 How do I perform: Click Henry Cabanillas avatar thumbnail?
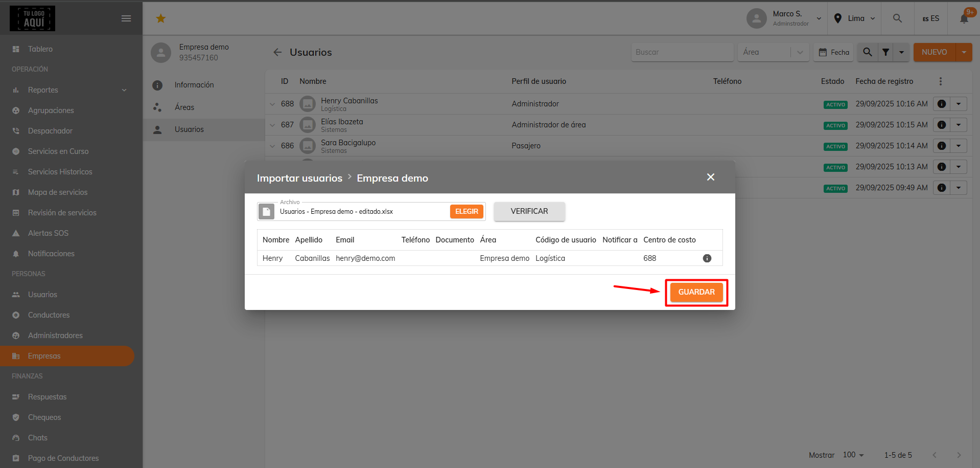pos(308,104)
